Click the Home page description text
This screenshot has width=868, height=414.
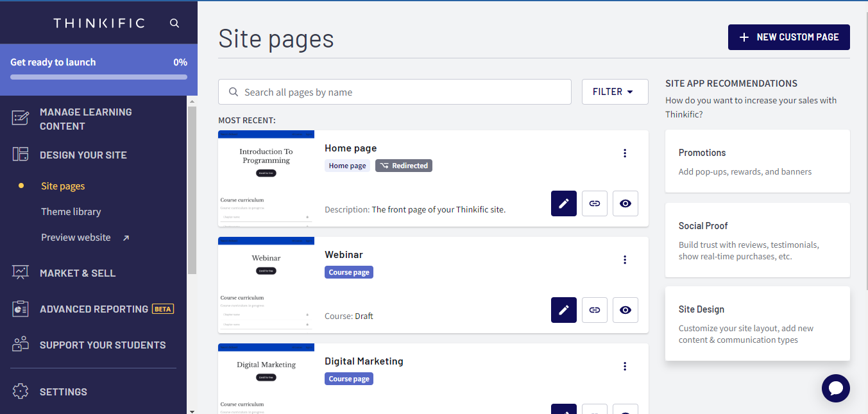(x=415, y=210)
